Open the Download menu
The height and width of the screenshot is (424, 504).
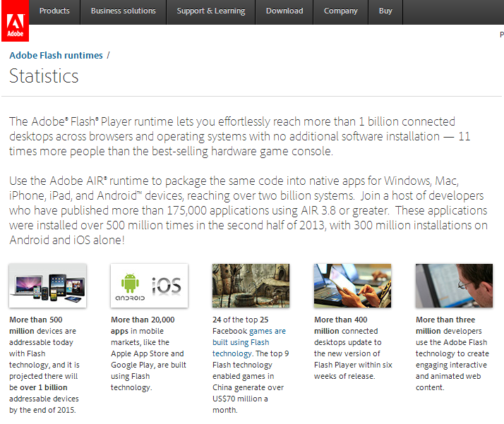tap(284, 11)
